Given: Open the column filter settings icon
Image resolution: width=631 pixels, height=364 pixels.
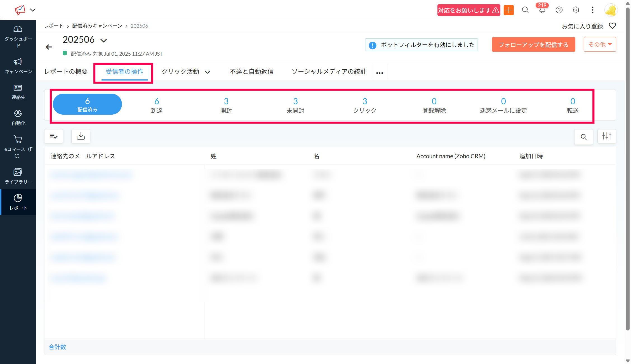Looking at the screenshot, I should (607, 136).
